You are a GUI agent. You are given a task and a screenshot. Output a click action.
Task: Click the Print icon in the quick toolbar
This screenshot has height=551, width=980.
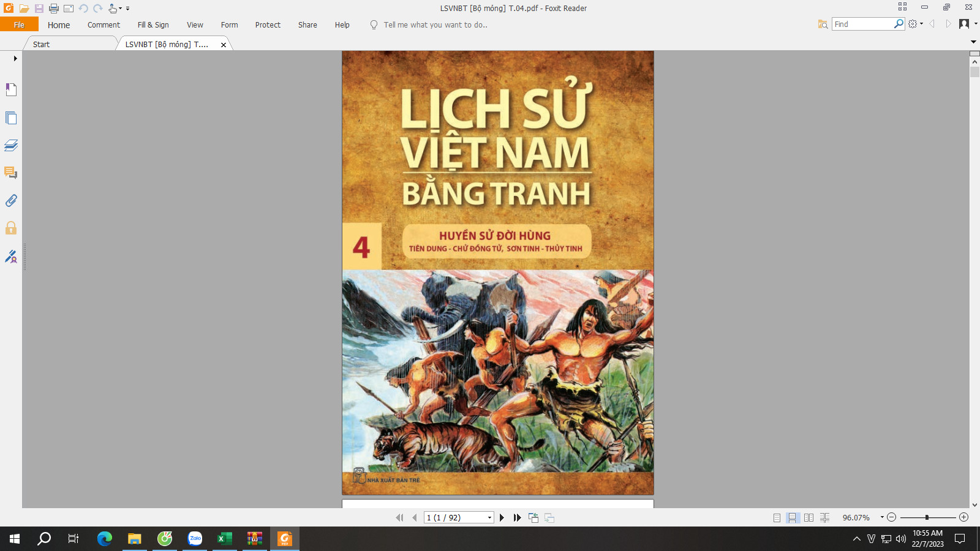tap(54, 9)
